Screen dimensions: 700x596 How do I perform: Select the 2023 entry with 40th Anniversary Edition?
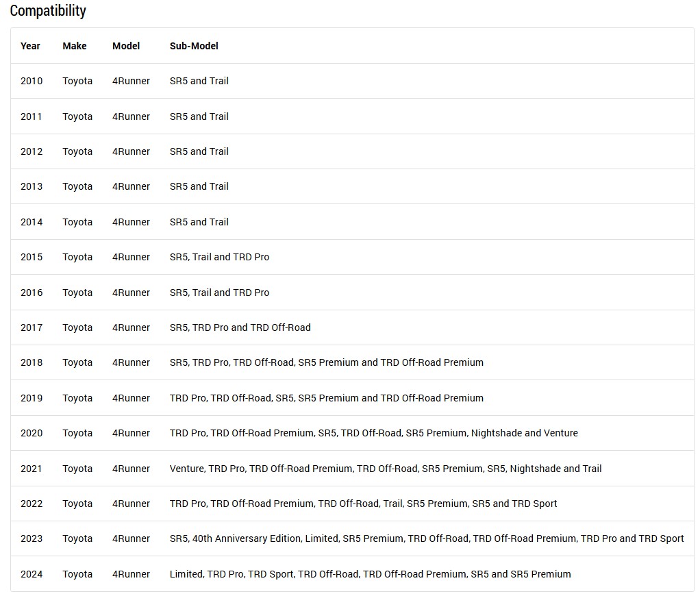tap(427, 539)
